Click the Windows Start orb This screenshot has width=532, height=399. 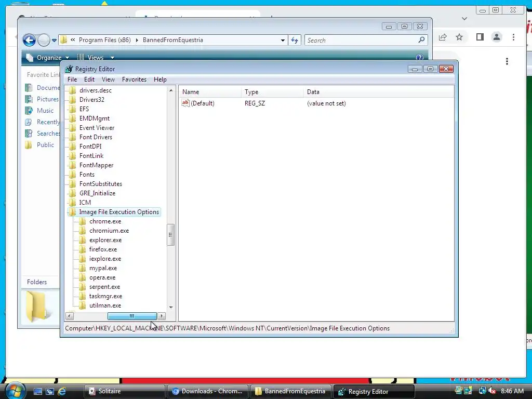[15, 391]
